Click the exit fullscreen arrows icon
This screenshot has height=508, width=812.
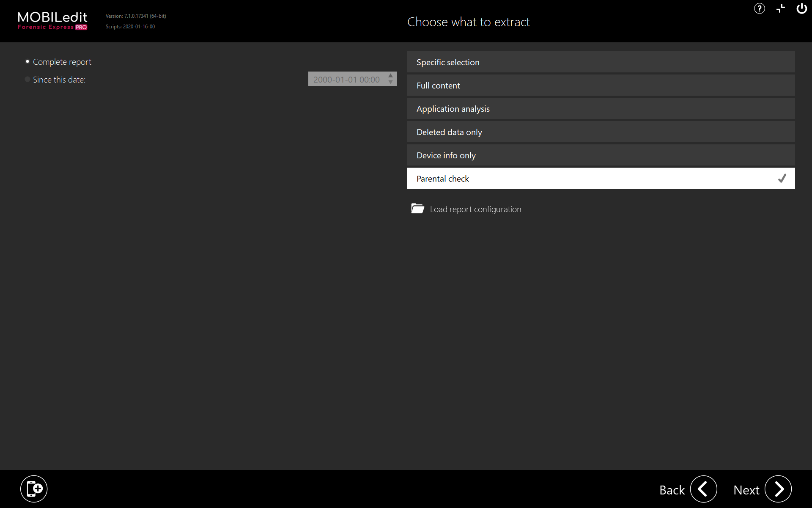coord(781,8)
